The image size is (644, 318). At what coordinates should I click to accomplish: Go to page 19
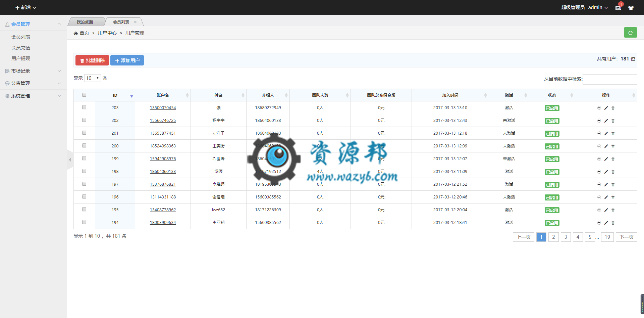click(607, 237)
